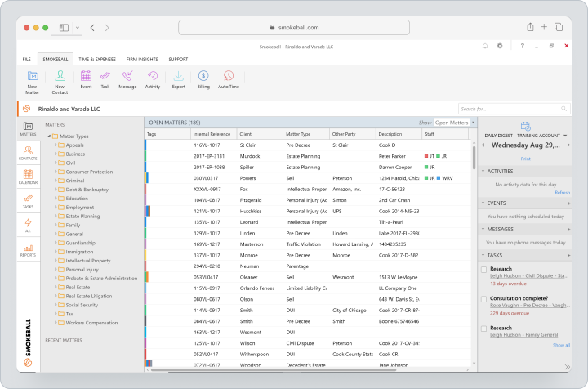Open the Calendar sidebar icon
The image size is (588, 389).
[28, 177]
